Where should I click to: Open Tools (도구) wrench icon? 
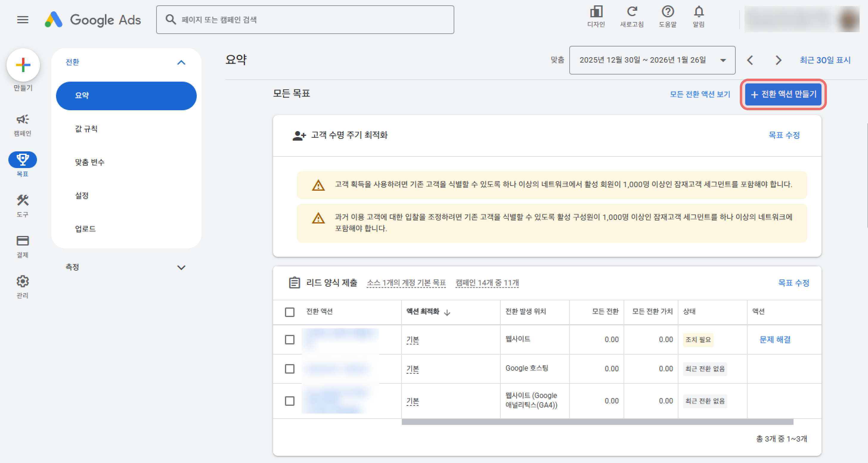click(x=23, y=201)
